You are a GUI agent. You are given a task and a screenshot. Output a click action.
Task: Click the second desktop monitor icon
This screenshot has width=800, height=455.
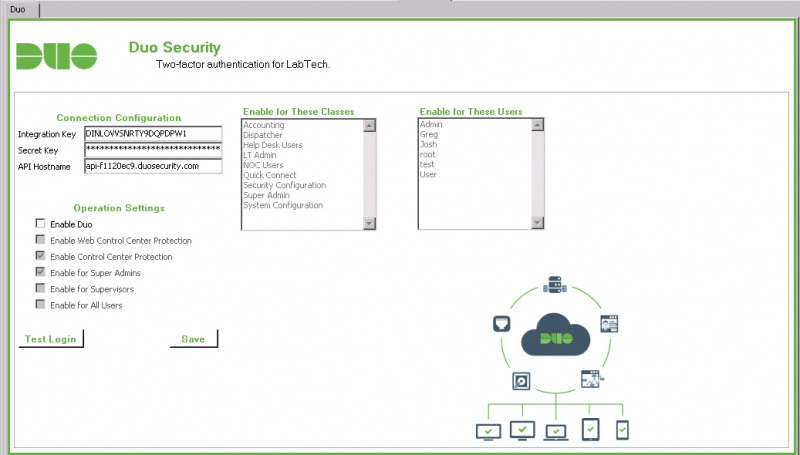click(x=522, y=430)
